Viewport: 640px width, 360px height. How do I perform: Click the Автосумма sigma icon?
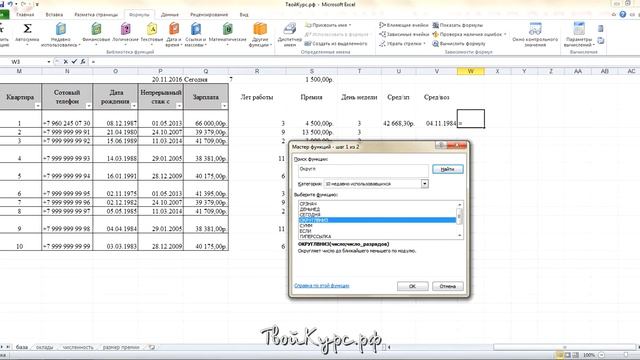[27, 29]
